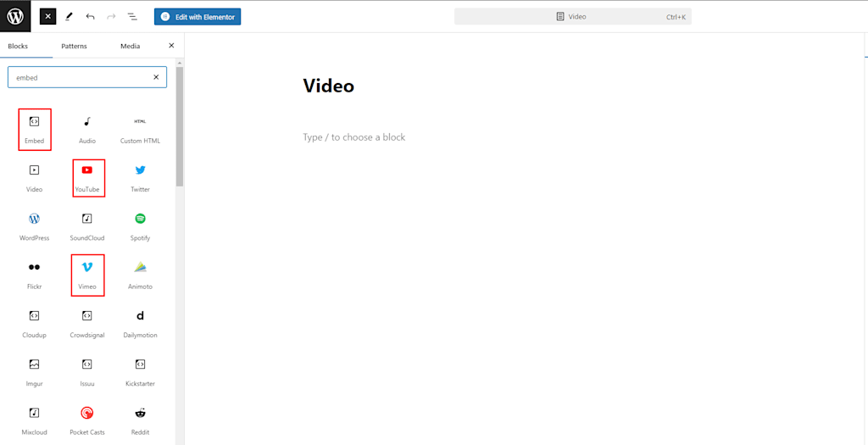Click the 'Type / to choose a block' placeholder
The width and height of the screenshot is (868, 445).
coord(354,136)
